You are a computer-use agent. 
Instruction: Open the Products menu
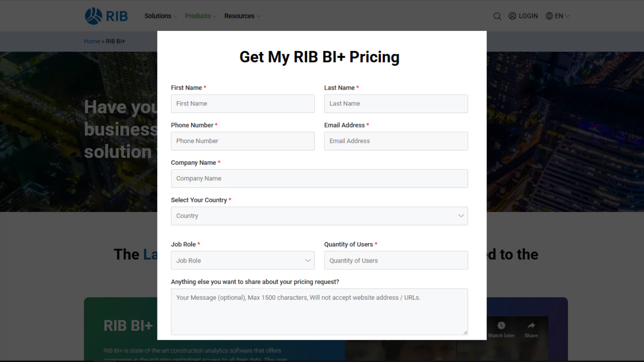[x=201, y=16]
